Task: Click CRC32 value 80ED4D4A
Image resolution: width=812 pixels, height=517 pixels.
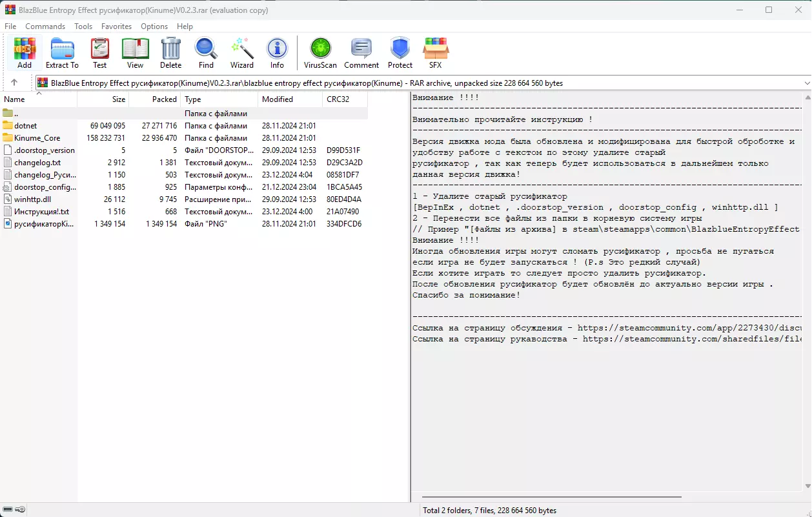Action: (344, 199)
